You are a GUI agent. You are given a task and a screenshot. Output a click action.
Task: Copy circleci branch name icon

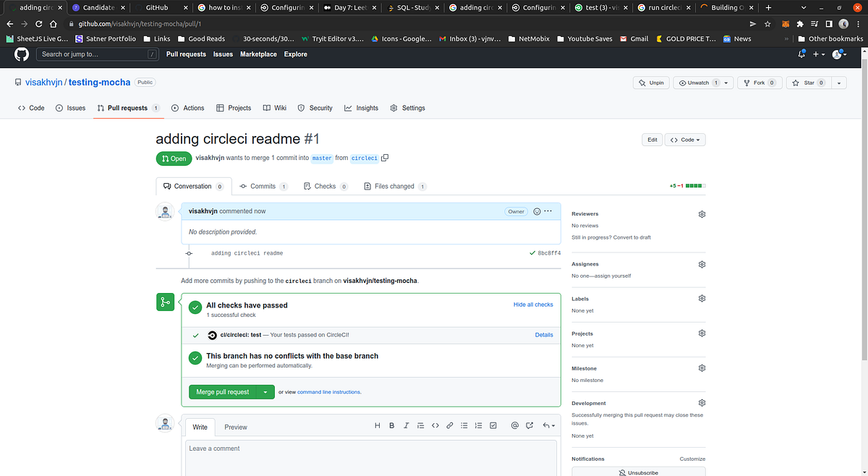click(385, 158)
